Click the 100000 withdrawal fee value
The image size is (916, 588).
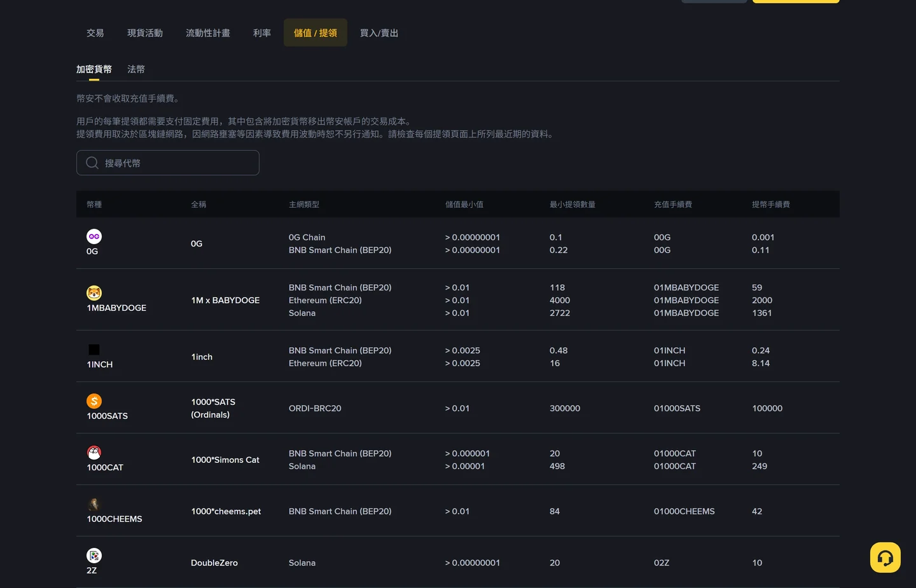coord(767,409)
